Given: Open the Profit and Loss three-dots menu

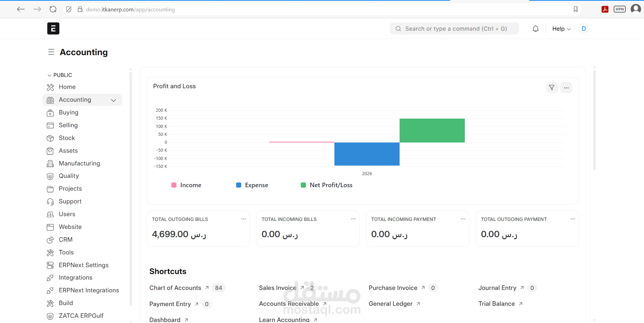Looking at the screenshot, I should coord(566,88).
